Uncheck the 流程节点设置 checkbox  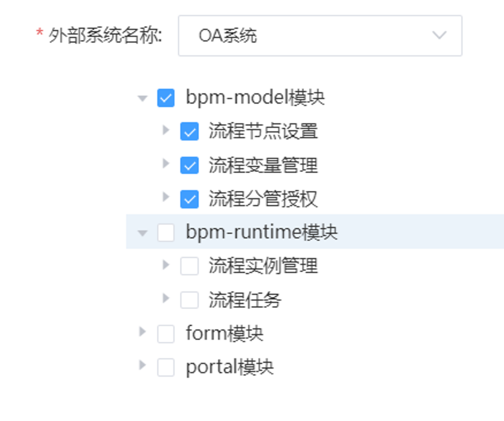coord(190,131)
